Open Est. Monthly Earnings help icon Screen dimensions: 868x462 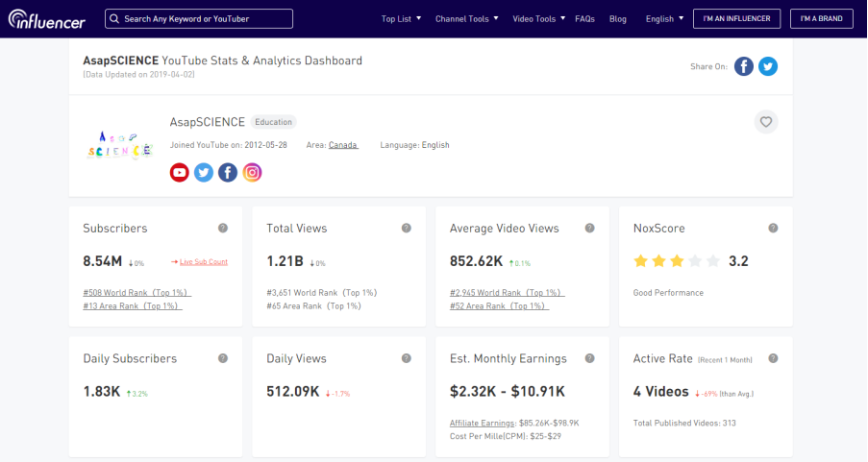pos(589,358)
